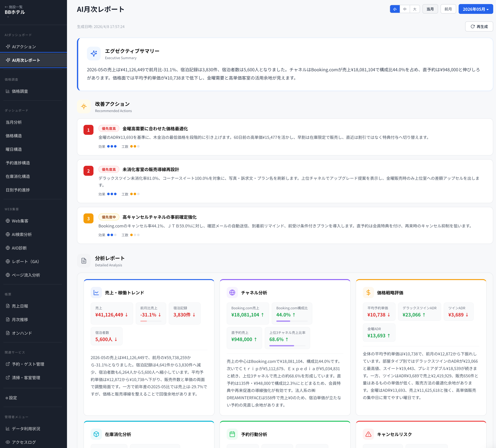Click the チャネル分析 globe icon
Image resolution: width=496 pixels, height=448 pixels.
(232, 293)
